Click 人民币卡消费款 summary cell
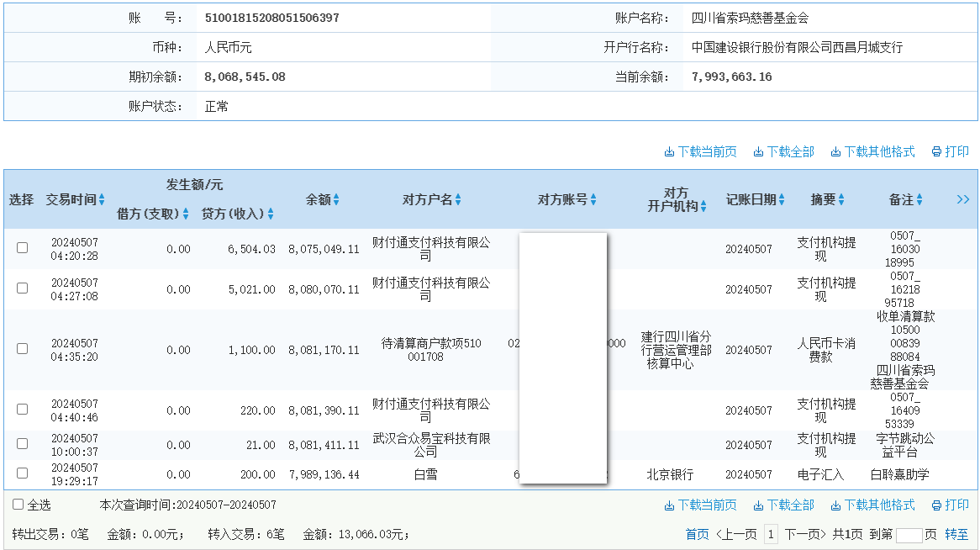 [825, 351]
